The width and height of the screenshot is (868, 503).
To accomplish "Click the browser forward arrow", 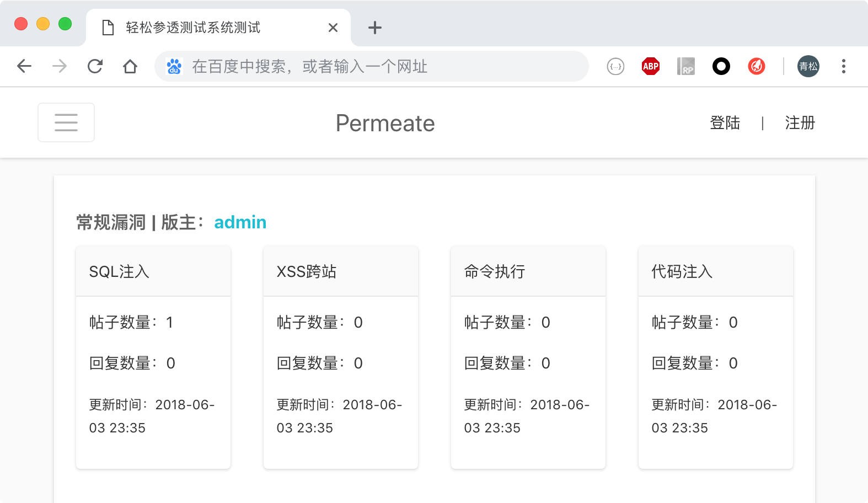I will click(x=60, y=67).
